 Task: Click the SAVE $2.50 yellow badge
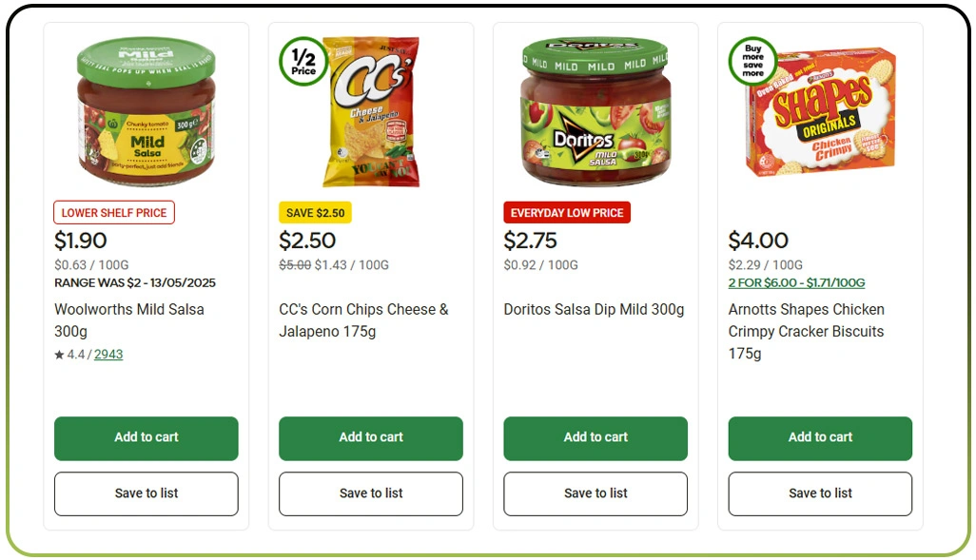(316, 212)
